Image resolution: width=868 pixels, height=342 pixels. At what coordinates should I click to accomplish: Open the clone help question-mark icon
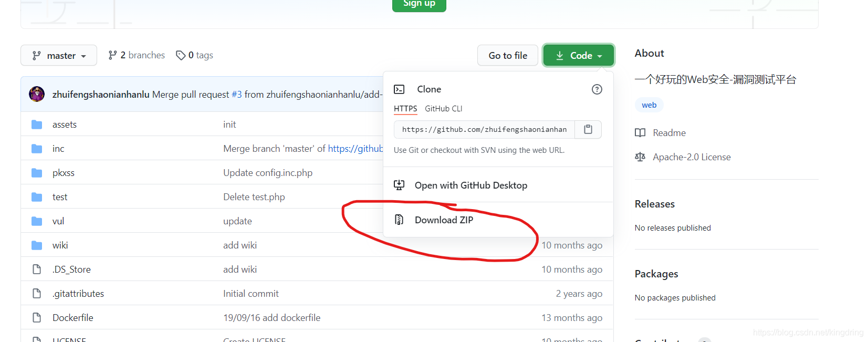(x=597, y=89)
